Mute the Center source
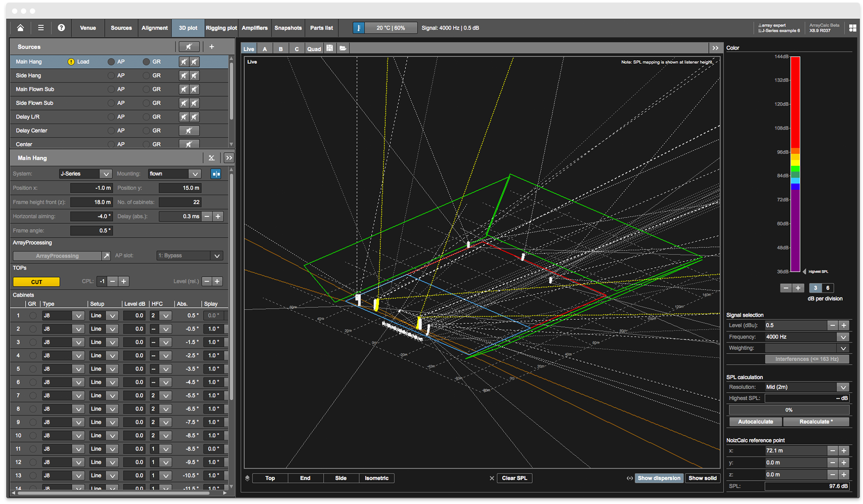Image resolution: width=863 pixels, height=504 pixels. coord(189,144)
